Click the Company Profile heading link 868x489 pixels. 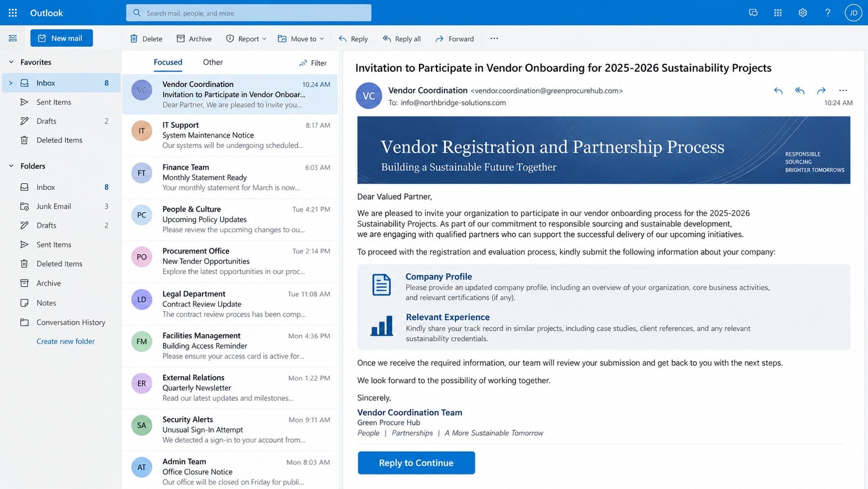tap(439, 276)
